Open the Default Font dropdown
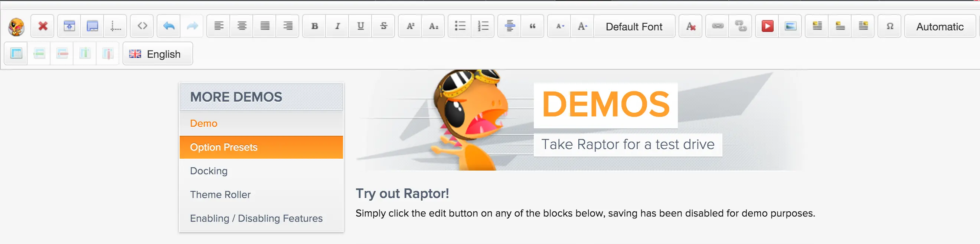The image size is (980, 244). click(634, 26)
